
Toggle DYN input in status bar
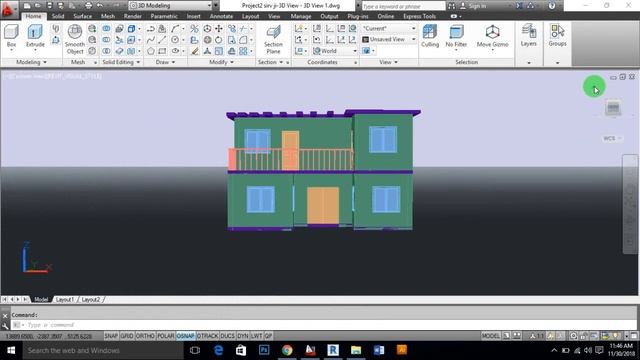pyautogui.click(x=243, y=336)
